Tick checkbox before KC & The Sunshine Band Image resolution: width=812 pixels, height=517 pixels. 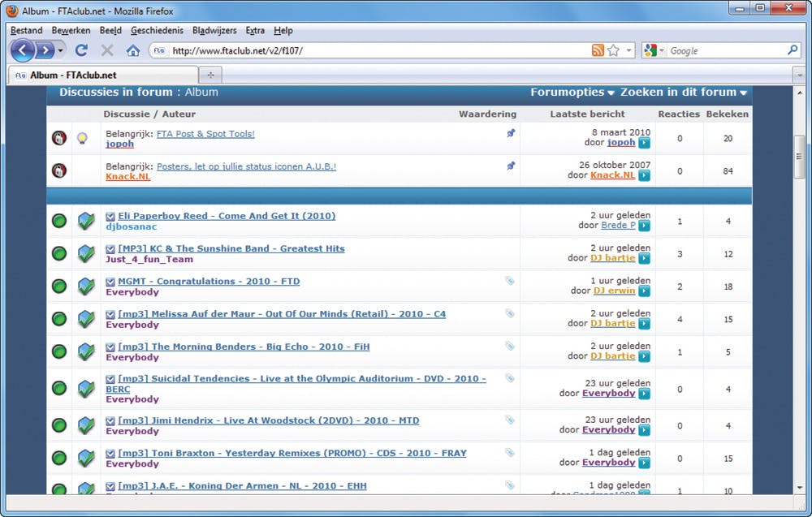110,249
